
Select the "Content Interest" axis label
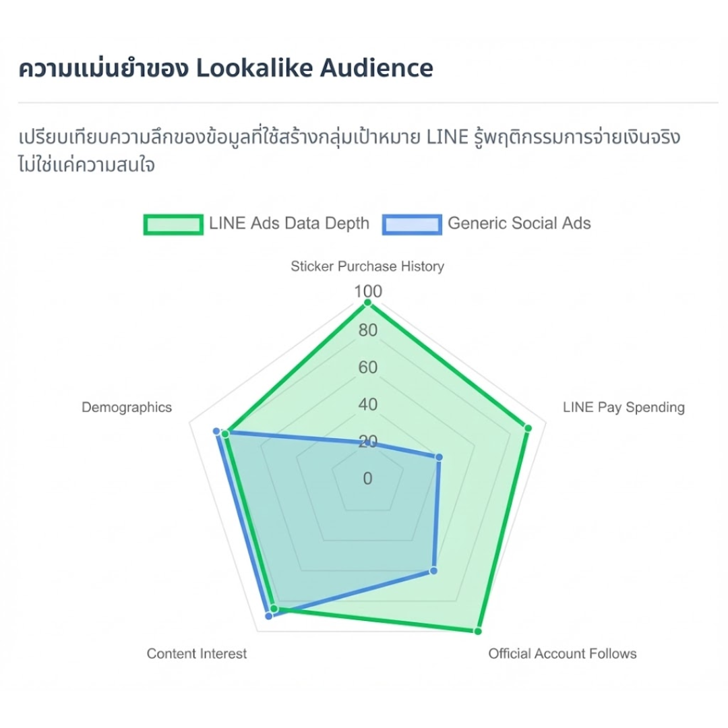197,653
